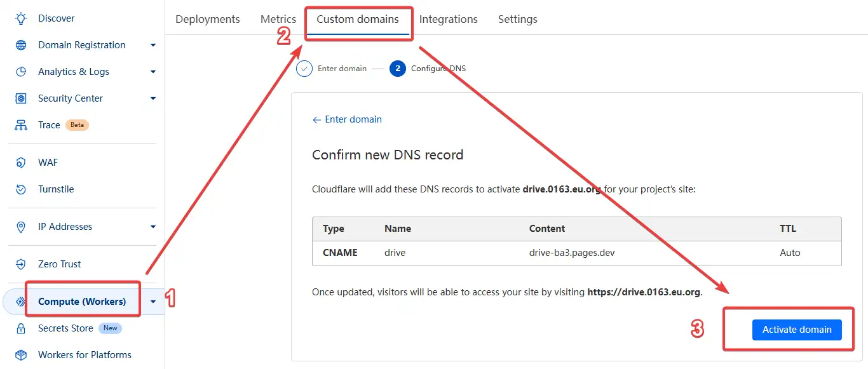
Task: Click the Auto TTL cell
Action: tap(790, 253)
